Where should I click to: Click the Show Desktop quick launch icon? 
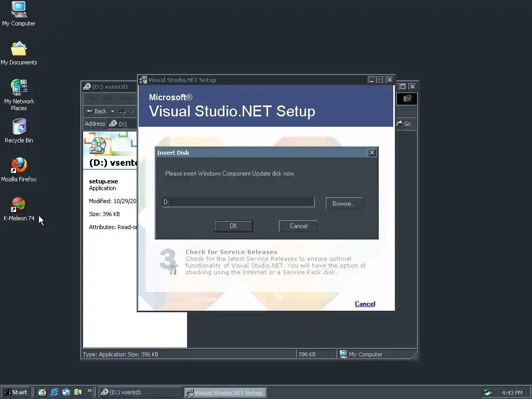pyautogui.click(x=42, y=392)
